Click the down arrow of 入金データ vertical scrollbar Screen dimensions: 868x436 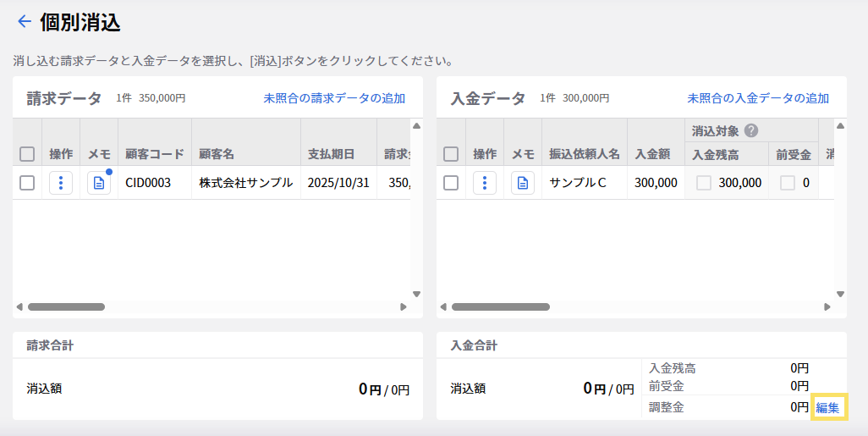pos(840,294)
